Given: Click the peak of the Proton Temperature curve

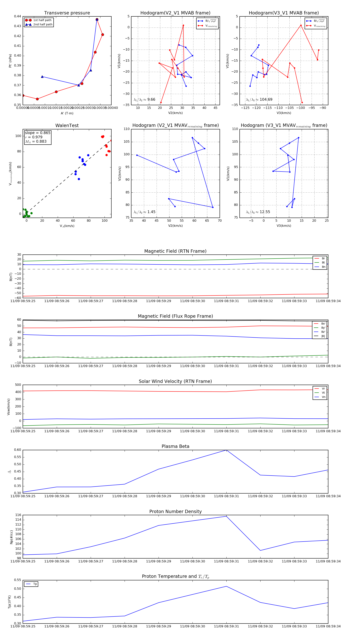Looking at the screenshot, I should [226, 586].
